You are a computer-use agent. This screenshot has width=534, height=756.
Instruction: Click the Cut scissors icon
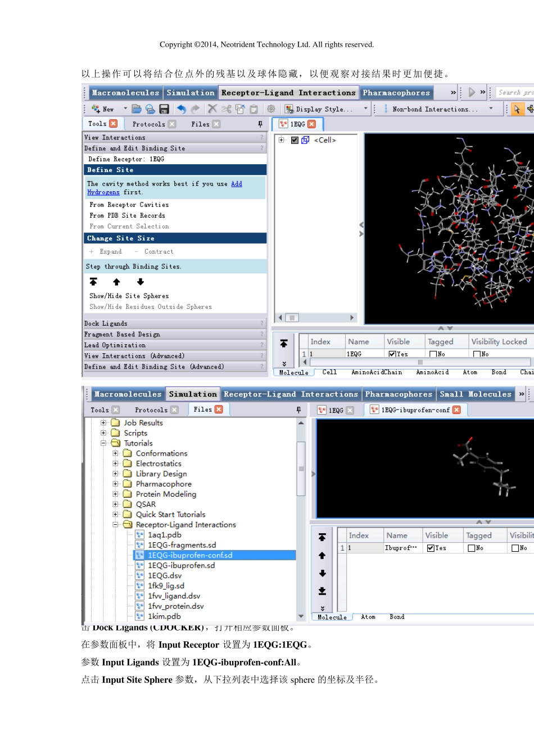(226, 109)
